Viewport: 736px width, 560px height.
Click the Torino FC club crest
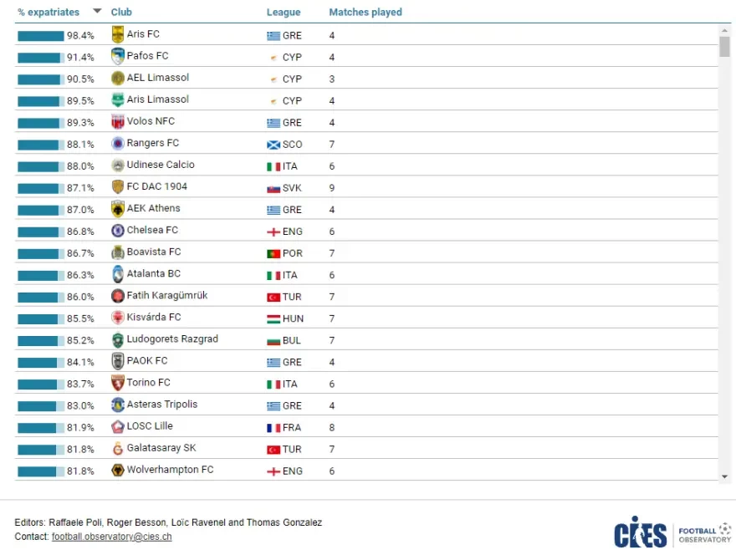pos(117,383)
